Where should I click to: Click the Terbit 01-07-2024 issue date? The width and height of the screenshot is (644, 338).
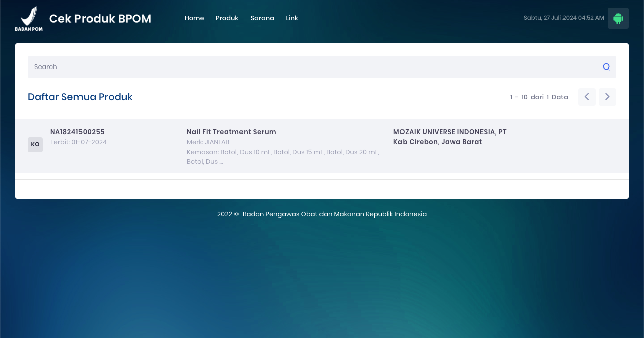tap(78, 142)
